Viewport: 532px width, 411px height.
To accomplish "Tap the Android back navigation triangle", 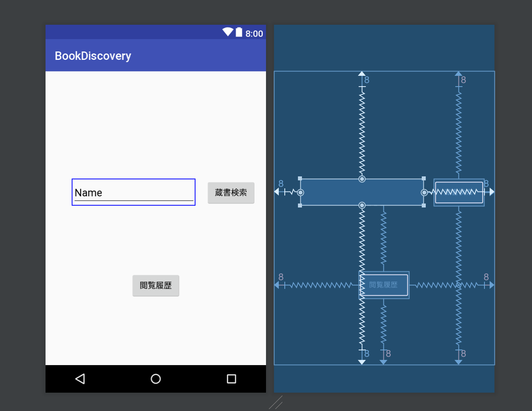I will click(80, 379).
